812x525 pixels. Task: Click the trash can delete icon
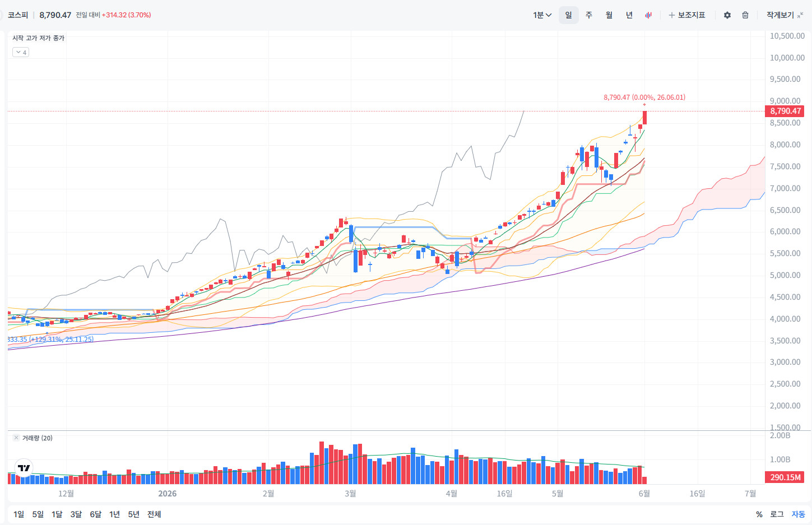(745, 15)
